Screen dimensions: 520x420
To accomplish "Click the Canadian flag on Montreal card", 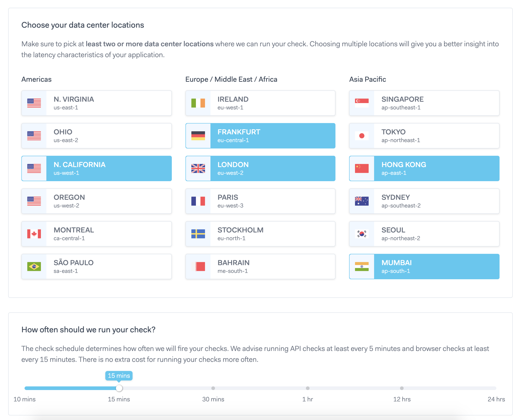I will point(35,234).
